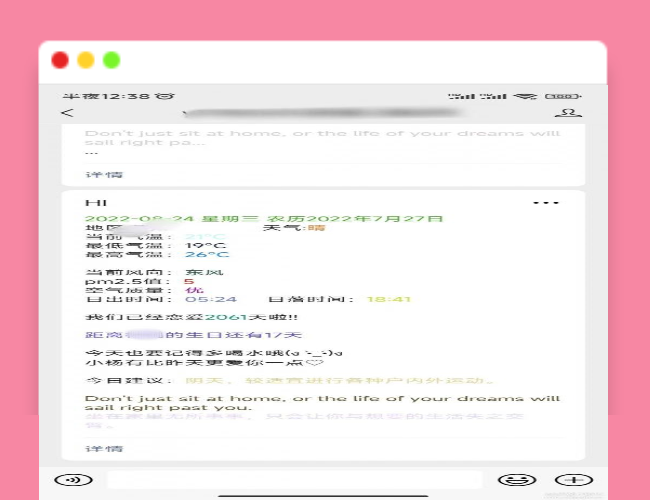Open the account profile icon in the header

click(570, 113)
